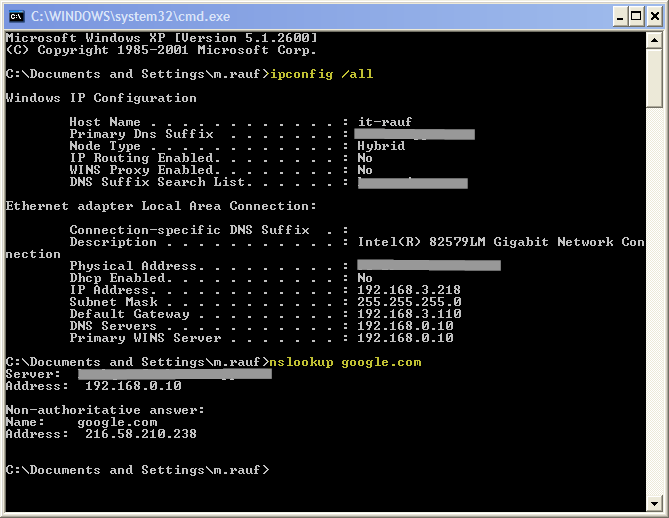669x518 pixels.
Task: Click the 'Connection-specific DNS Suffix' label
Action: (189, 230)
